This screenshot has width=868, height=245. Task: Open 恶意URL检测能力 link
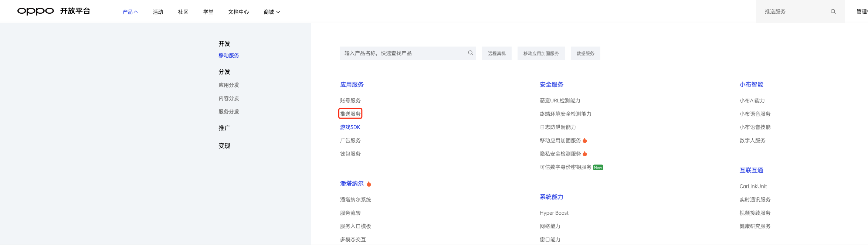coord(560,101)
